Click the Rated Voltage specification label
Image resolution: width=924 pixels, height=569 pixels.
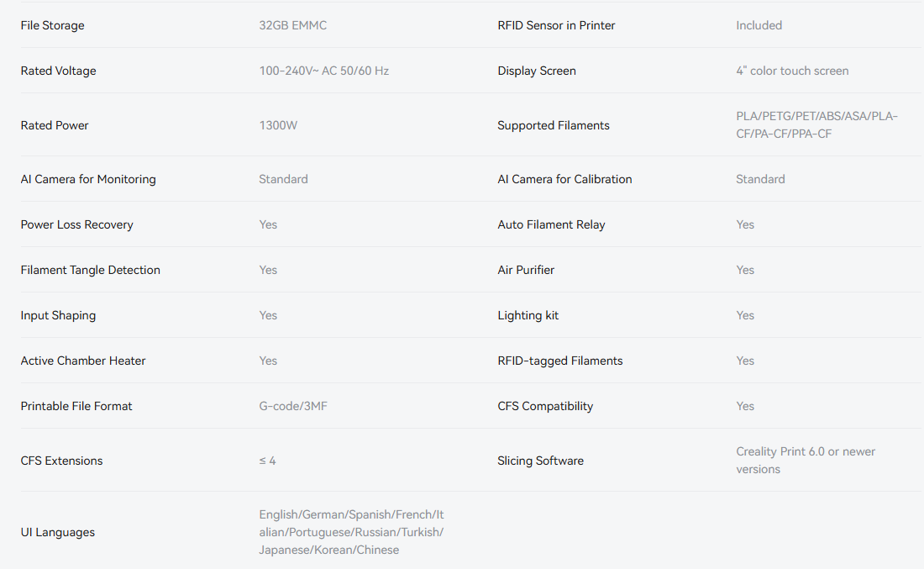point(59,71)
